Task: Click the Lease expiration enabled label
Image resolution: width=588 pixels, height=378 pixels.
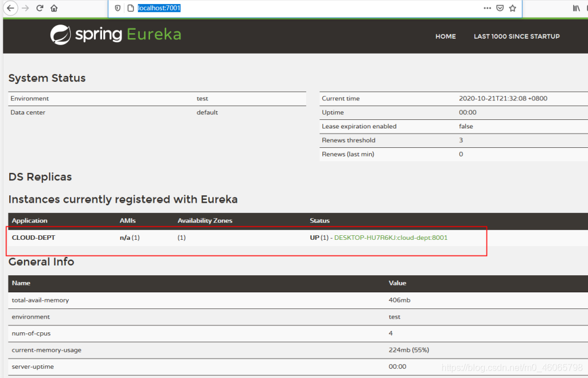Action: pyautogui.click(x=359, y=126)
